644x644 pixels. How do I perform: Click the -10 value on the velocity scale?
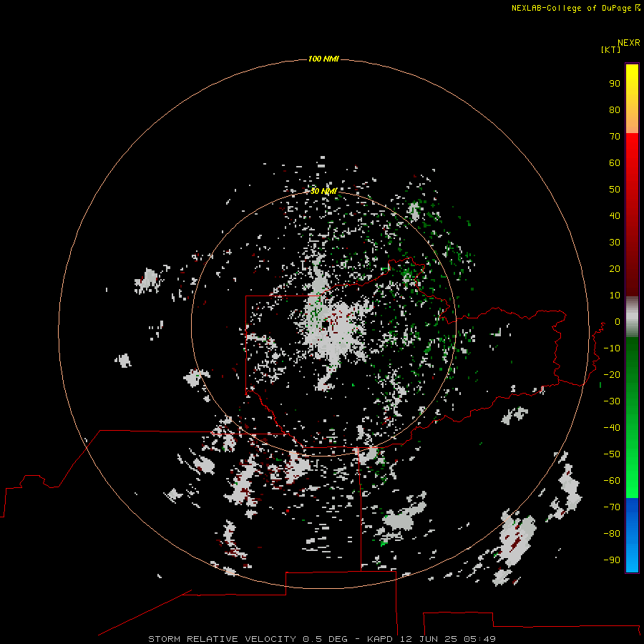point(612,348)
